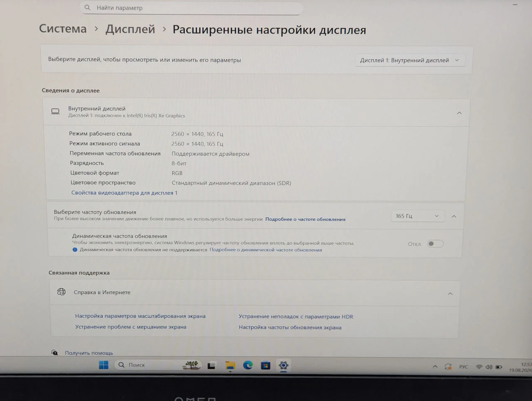
Task: Click the "8-бит" bit depth value
Action: [179, 163]
